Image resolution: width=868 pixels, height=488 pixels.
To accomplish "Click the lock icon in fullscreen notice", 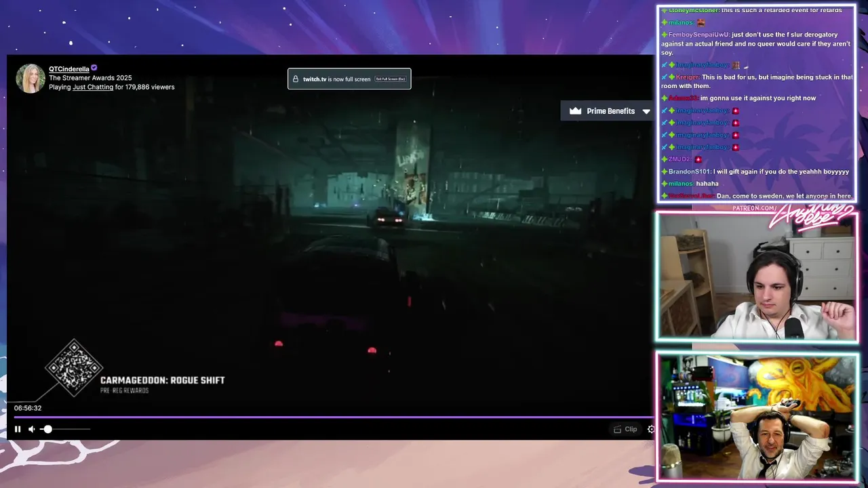I will point(296,79).
